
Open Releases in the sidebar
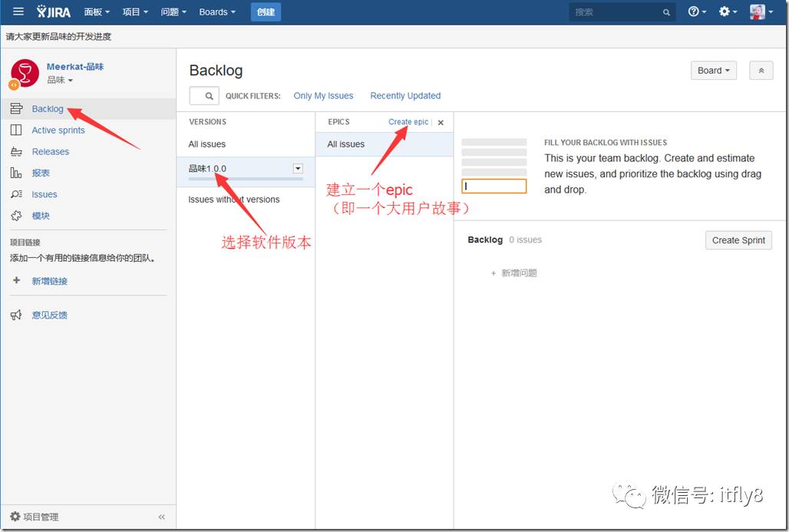[x=51, y=151]
